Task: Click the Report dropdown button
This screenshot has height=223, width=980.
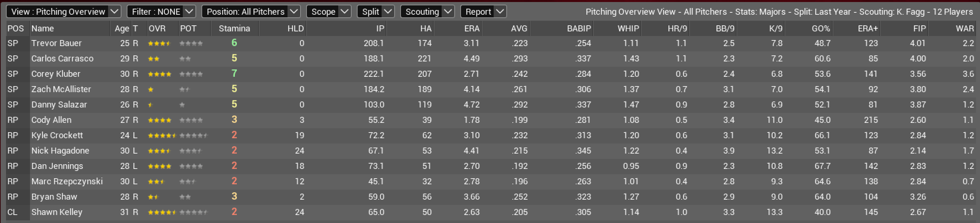Action: (x=483, y=12)
